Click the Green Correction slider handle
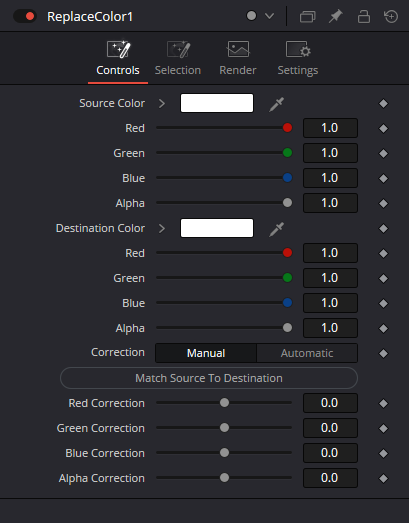409x523 pixels. click(x=225, y=428)
